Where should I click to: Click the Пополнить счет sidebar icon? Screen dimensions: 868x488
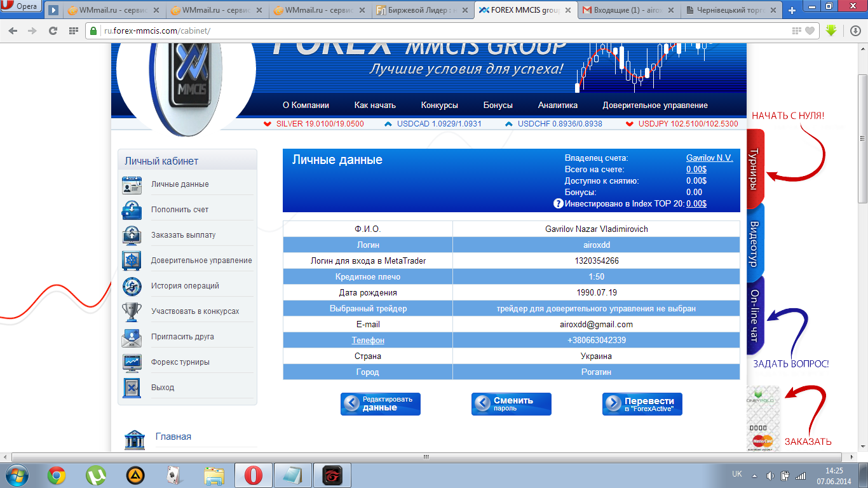[132, 210]
